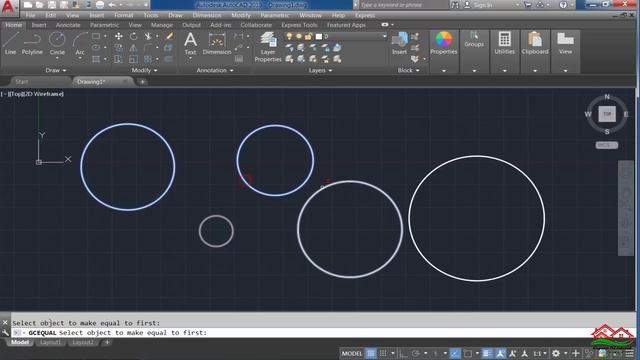640x360 pixels.
Task: Click the white layer color swatch
Action: coord(319,36)
